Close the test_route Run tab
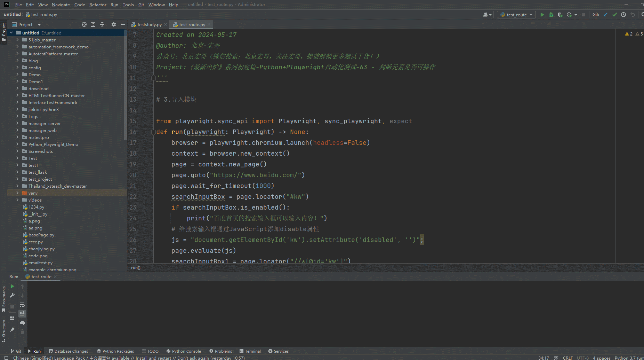Screen dimensions: 644x360 pyautogui.click(x=55, y=277)
